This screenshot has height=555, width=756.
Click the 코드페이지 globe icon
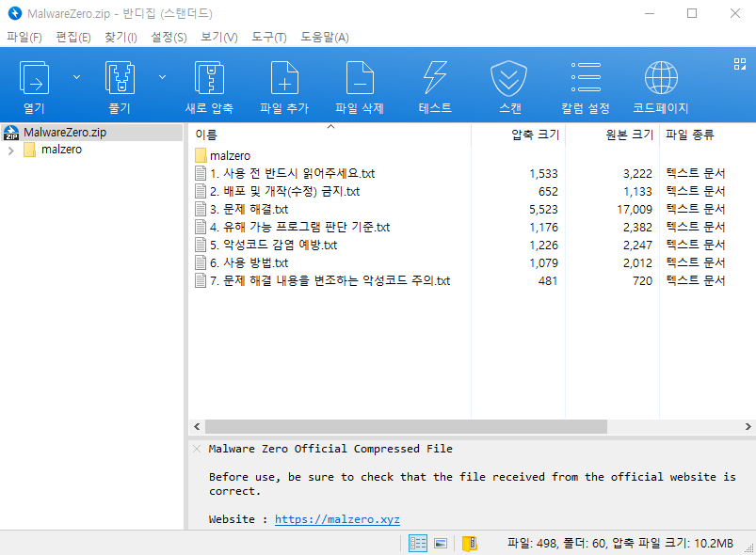[661, 77]
